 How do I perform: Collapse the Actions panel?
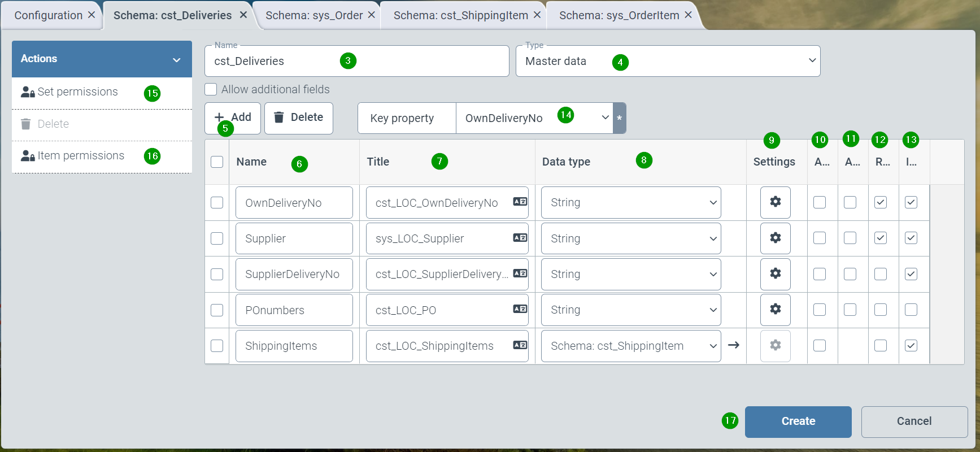click(176, 59)
